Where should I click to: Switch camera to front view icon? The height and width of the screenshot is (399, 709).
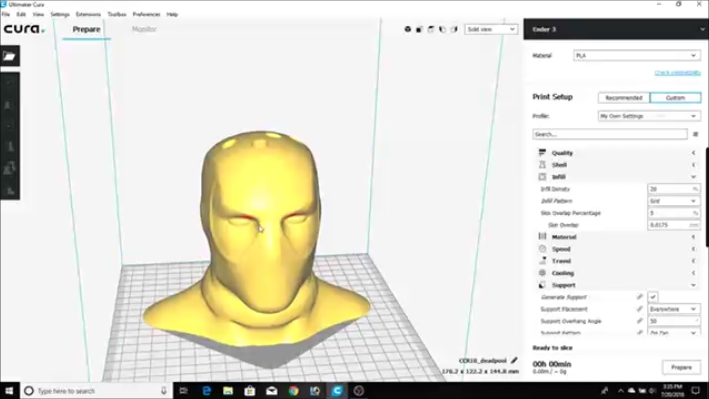tap(419, 29)
